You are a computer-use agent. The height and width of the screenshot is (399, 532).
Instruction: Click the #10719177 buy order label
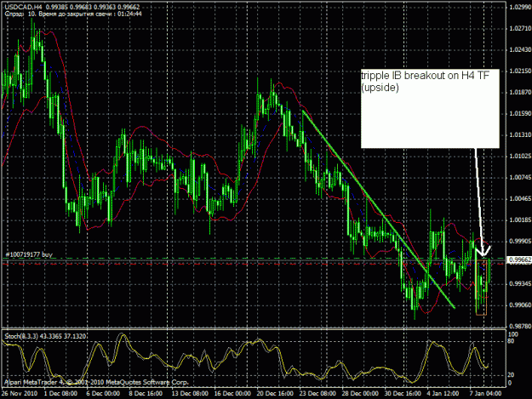29,254
